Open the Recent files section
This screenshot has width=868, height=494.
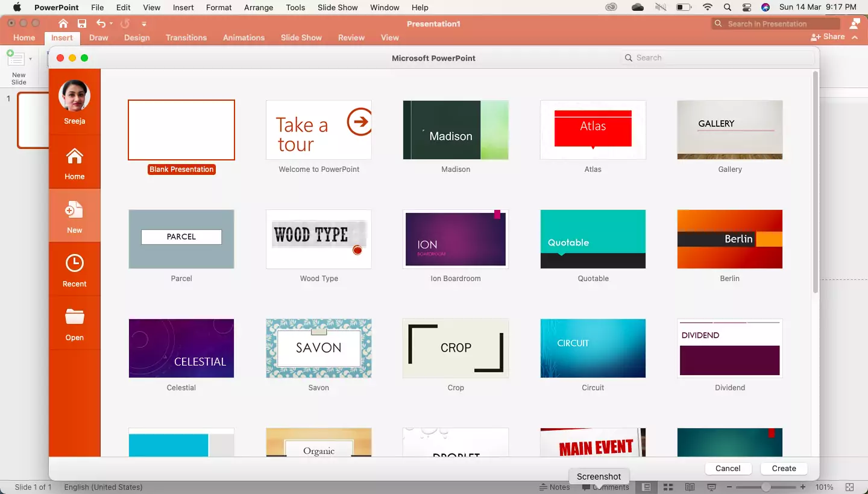click(x=75, y=269)
